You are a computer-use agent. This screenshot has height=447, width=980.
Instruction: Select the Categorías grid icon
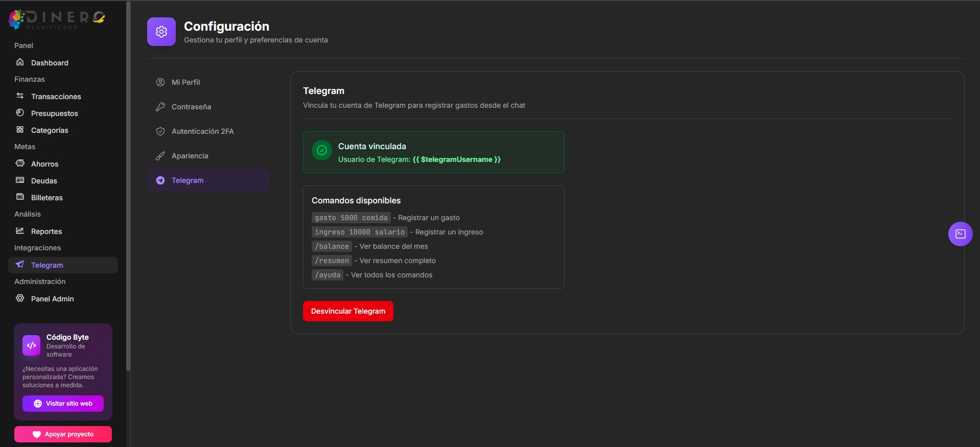(20, 130)
